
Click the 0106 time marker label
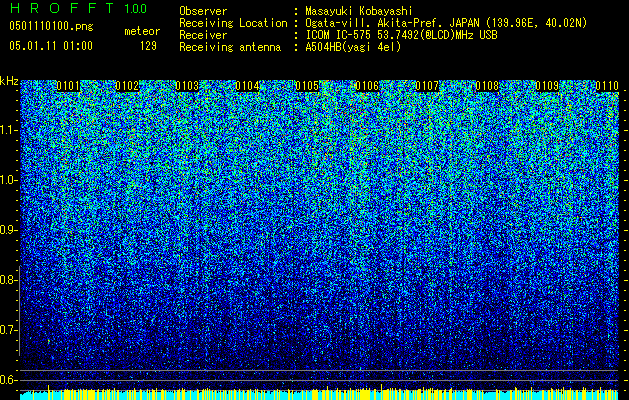367,86
